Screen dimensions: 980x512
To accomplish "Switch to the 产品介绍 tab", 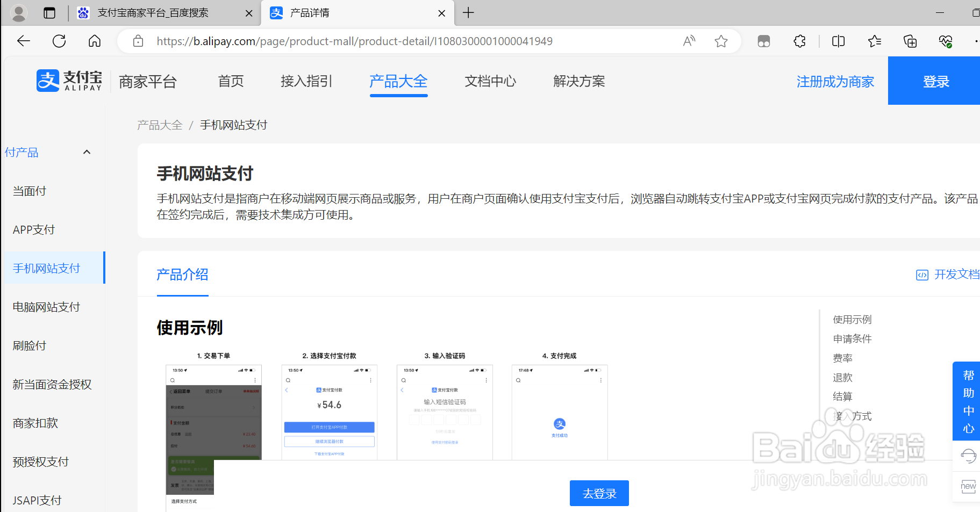I will (182, 275).
